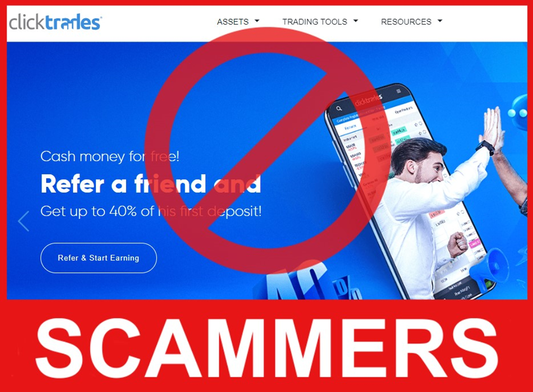Screen dimensions: 533x392
Task: Go to previous slide with left chevron
Action: pyautogui.click(x=23, y=221)
